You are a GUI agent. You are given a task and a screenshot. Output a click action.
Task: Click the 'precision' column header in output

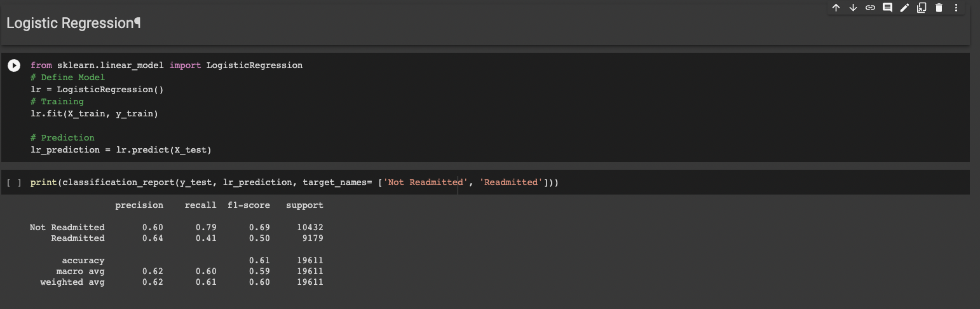point(139,205)
